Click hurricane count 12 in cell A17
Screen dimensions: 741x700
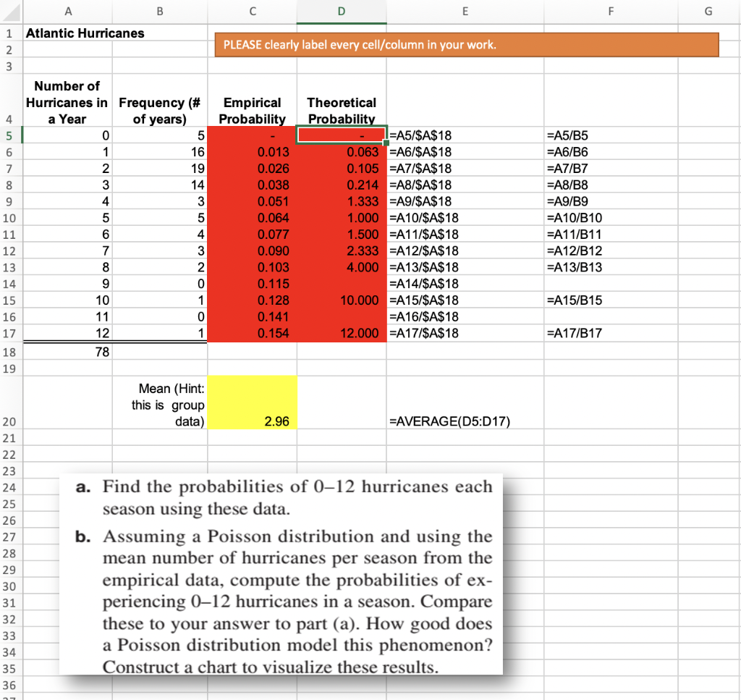pyautogui.click(x=102, y=333)
